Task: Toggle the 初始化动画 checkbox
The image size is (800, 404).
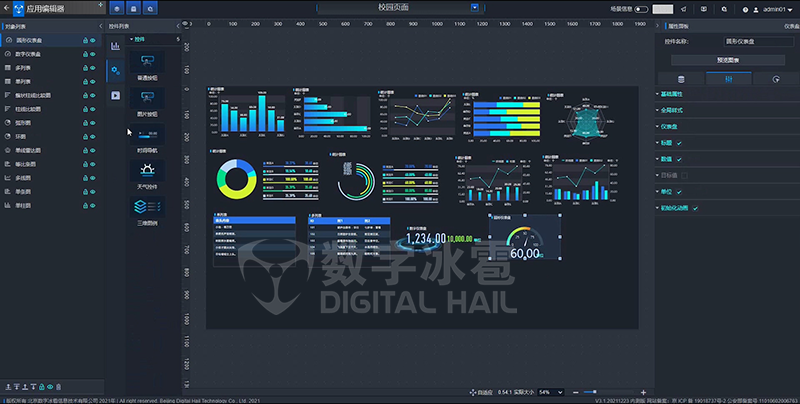Action: coord(695,208)
